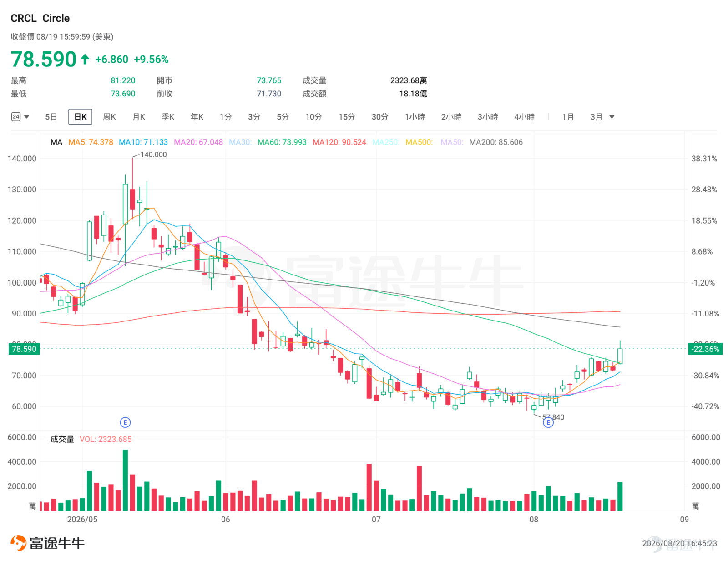Toggle the MA30 line legend
Image resolution: width=728 pixels, height=561 pixels.
pyautogui.click(x=240, y=142)
